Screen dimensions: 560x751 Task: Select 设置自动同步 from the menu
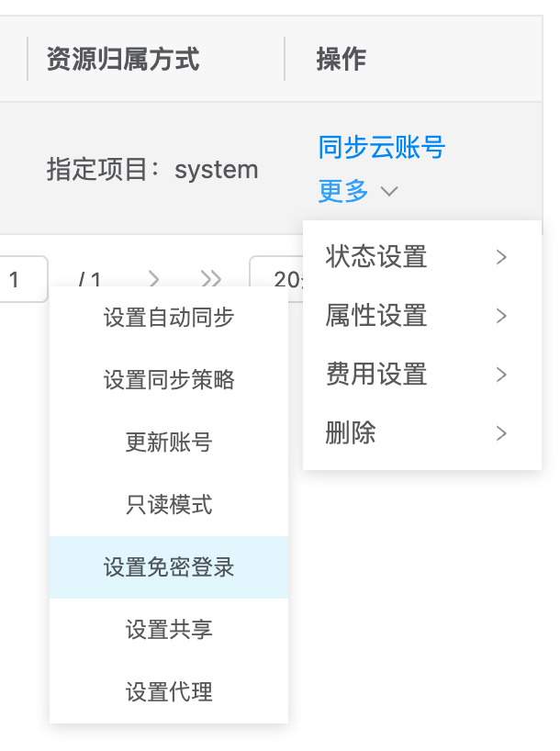[169, 318]
